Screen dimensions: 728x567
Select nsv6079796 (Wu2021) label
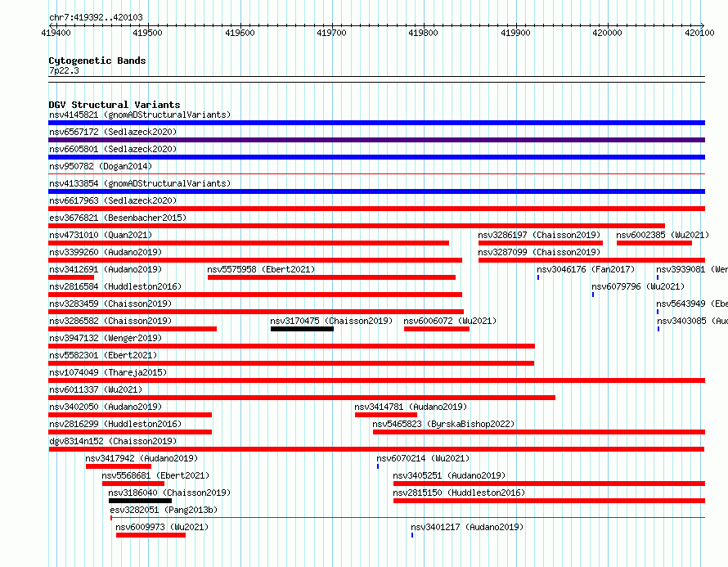(638, 286)
